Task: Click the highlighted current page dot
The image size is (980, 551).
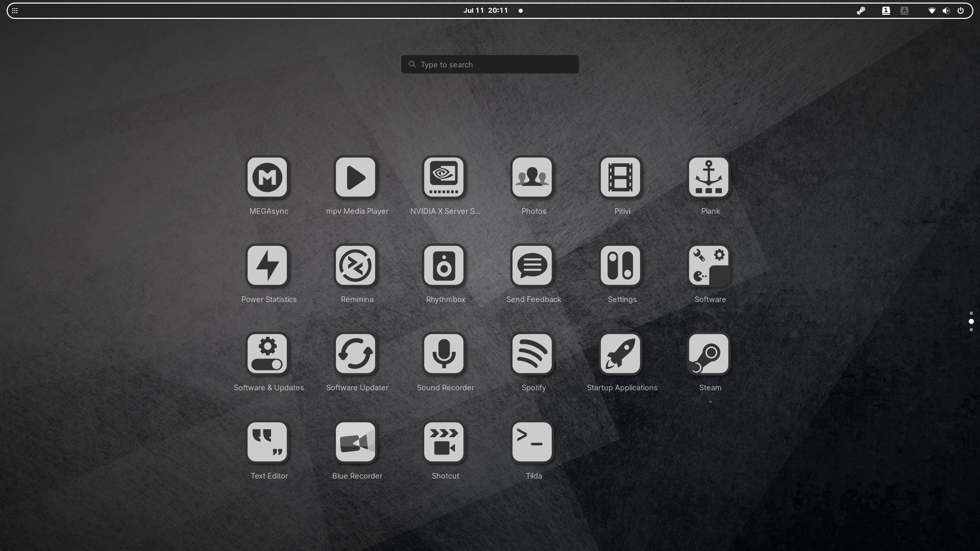Action: (x=971, y=321)
